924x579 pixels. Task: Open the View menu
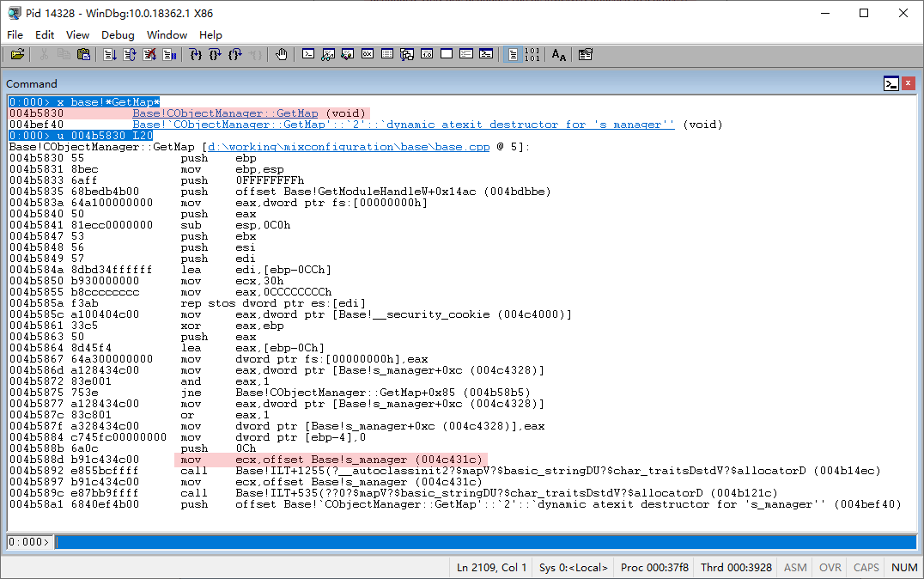(x=77, y=35)
